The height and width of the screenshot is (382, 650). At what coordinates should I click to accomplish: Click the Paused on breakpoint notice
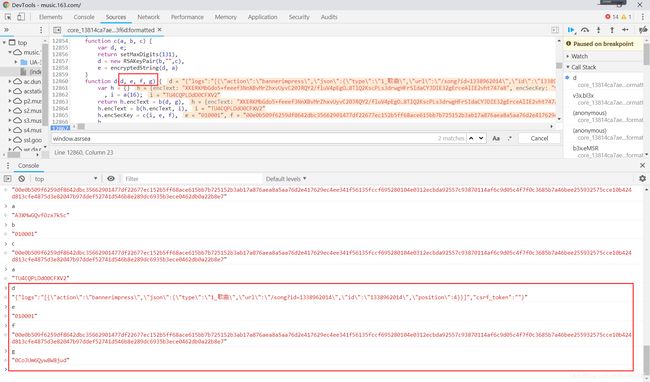click(x=604, y=44)
